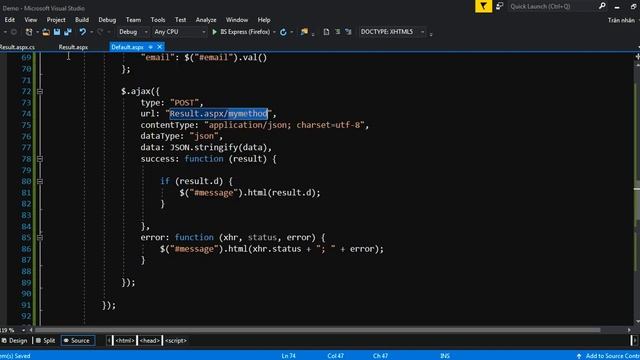Image resolution: width=640 pixels, height=360 pixels.
Task: Click the Ln 74 status indicator
Action: tap(289, 356)
